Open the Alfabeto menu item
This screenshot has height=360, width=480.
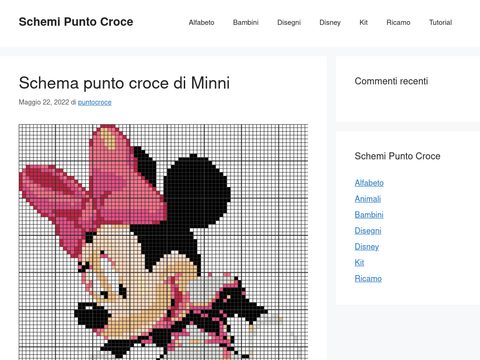(201, 22)
